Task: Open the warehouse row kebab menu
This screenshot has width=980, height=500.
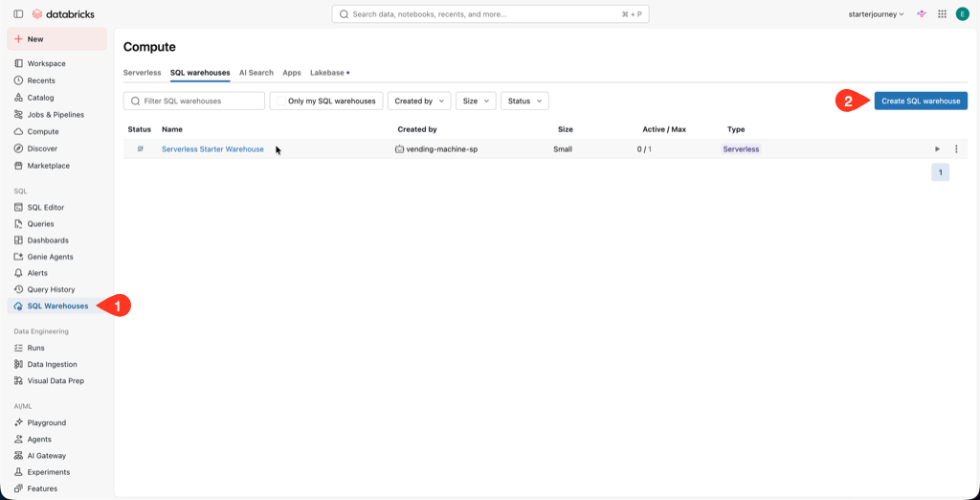Action: [956, 148]
